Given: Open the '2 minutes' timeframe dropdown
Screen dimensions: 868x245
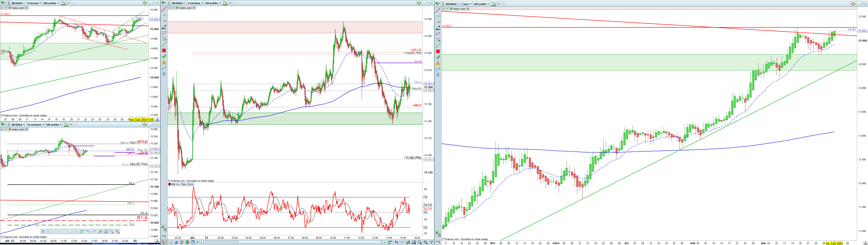Looking at the screenshot, I should coord(195,3).
